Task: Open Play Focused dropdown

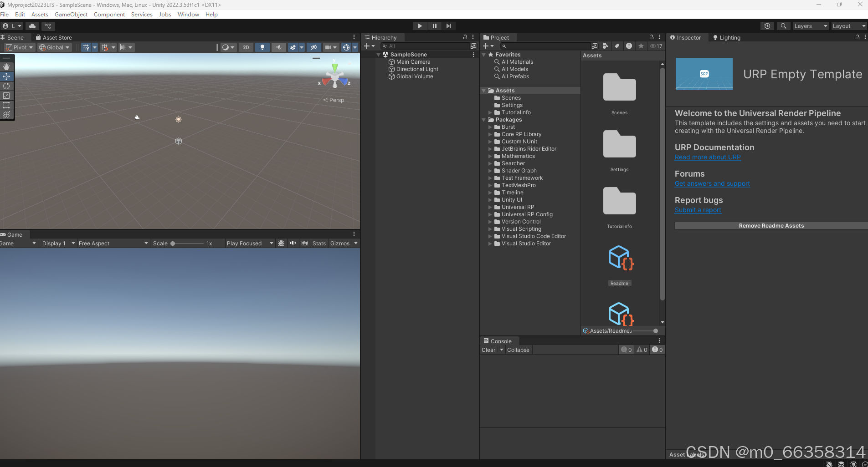Action: coord(250,244)
